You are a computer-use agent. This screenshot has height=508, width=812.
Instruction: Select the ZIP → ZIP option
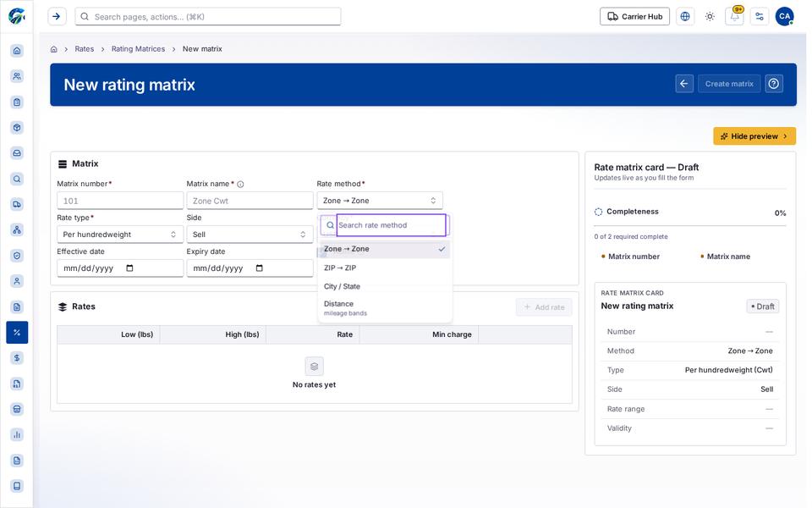click(385, 268)
